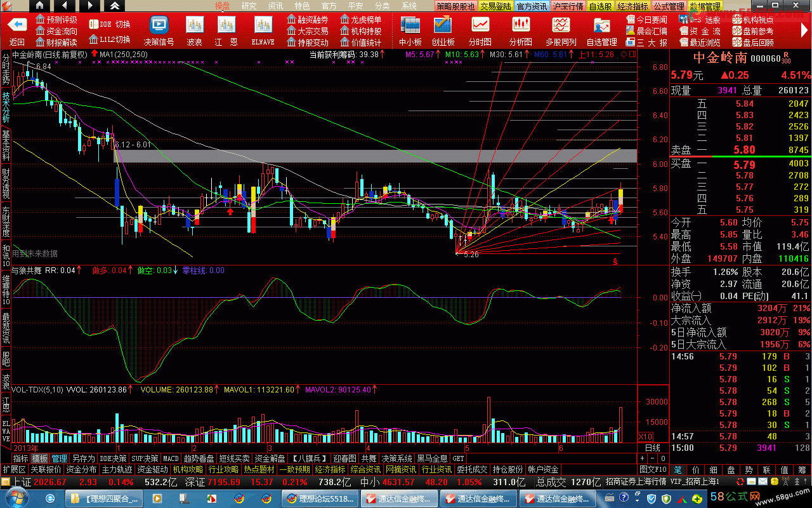The image size is (812, 508).
Task: Open 三大报 item
Action: (x=647, y=43)
